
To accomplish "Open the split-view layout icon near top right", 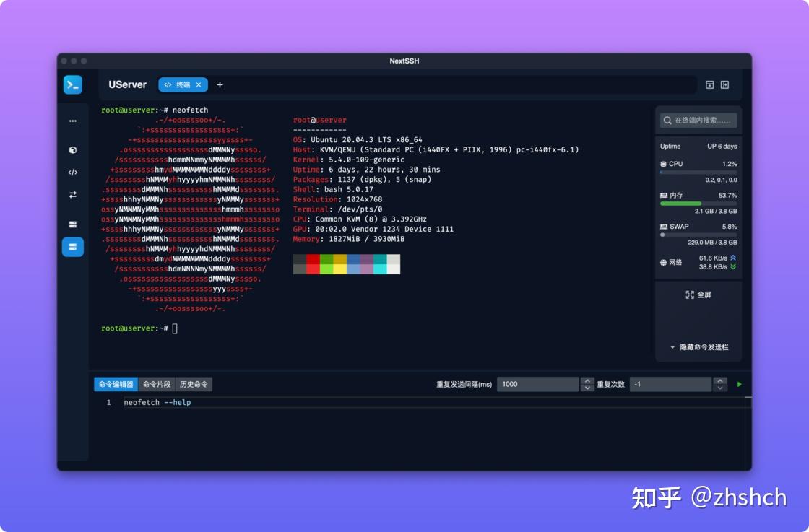I will pos(724,84).
